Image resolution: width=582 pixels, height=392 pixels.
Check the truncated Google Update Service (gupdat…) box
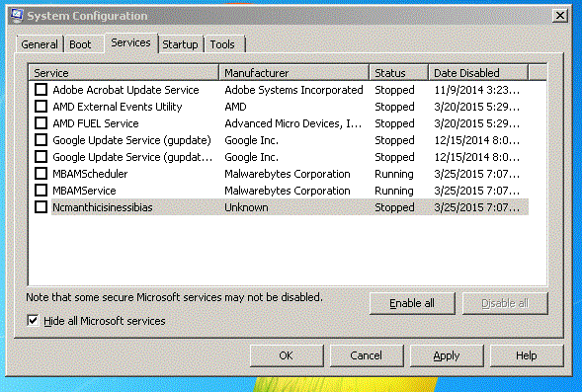click(x=41, y=157)
